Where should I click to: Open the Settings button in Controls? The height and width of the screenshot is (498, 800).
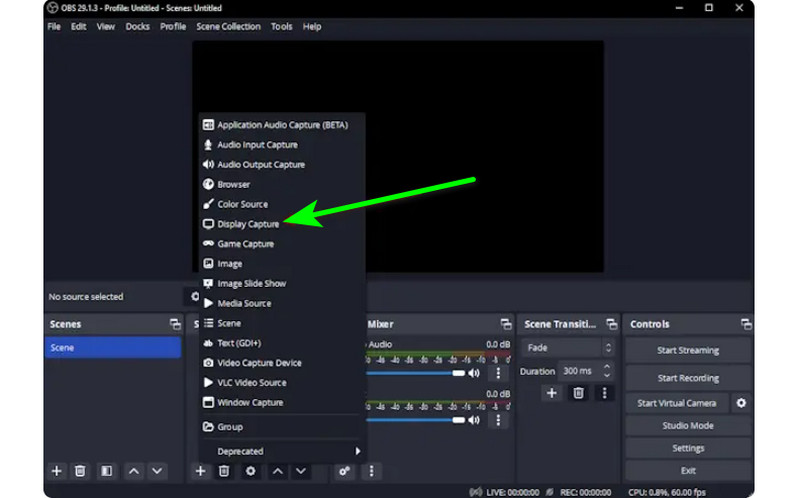(x=688, y=448)
